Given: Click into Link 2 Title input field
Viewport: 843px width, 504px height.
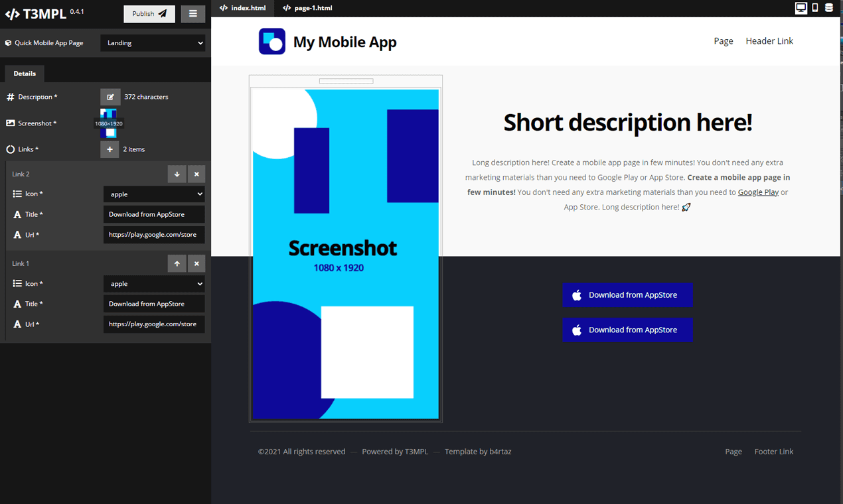Looking at the screenshot, I should tap(153, 214).
